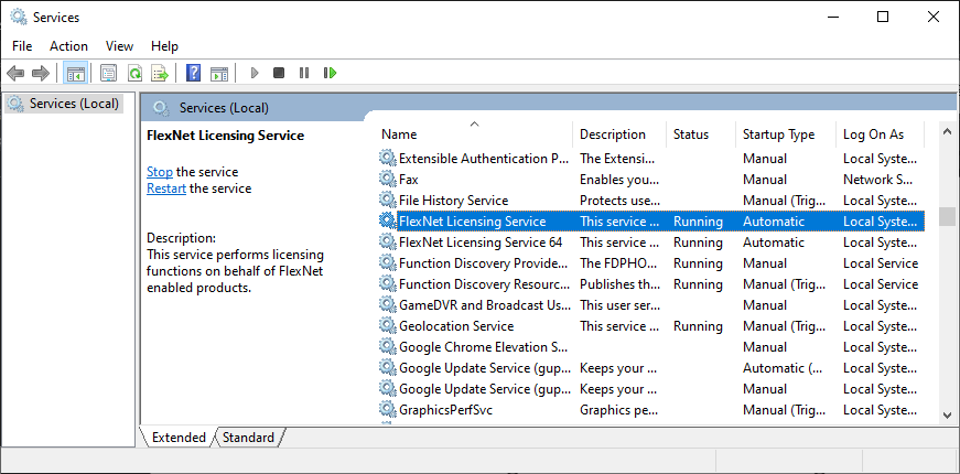
Task: Select Extensible Authentication P... row name
Action: click(x=484, y=159)
